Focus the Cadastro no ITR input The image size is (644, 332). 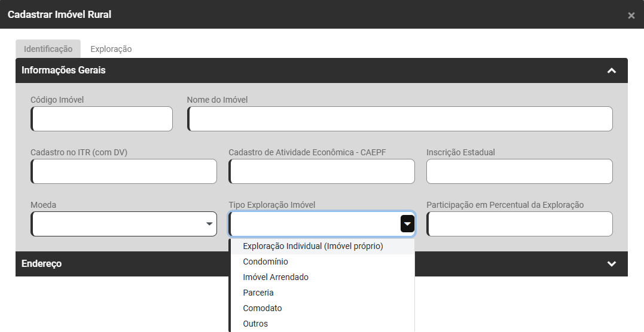coord(124,171)
